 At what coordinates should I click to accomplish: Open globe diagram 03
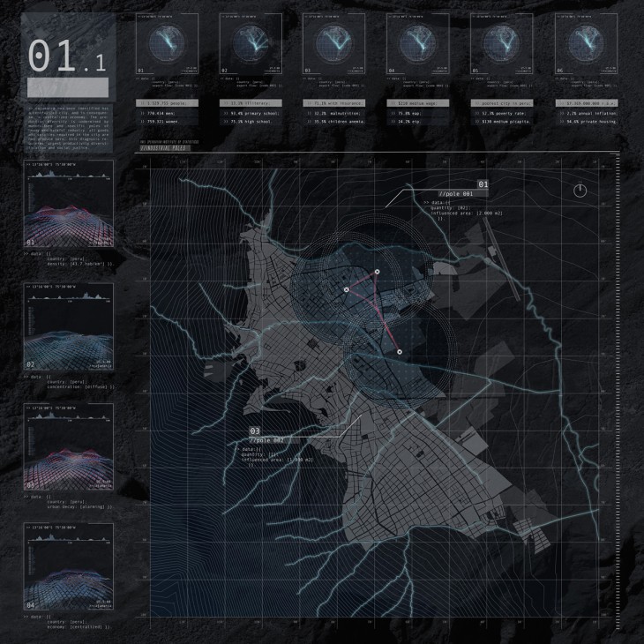(x=334, y=43)
